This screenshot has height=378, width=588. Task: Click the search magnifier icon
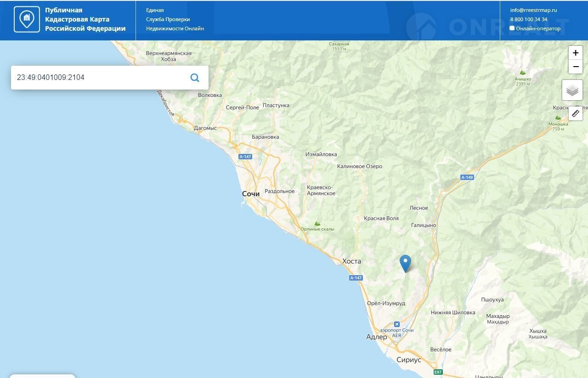(x=195, y=78)
